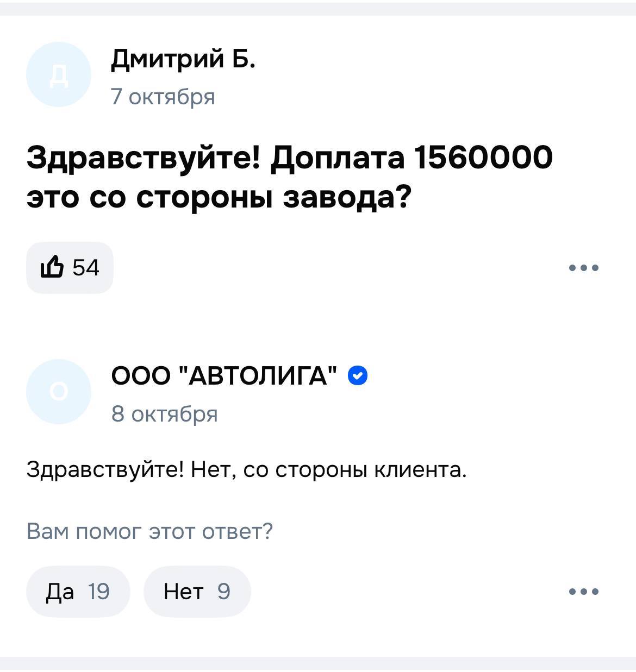Select the username Дмитрий Б.
Viewport: 636px width, 672px height.
(185, 61)
